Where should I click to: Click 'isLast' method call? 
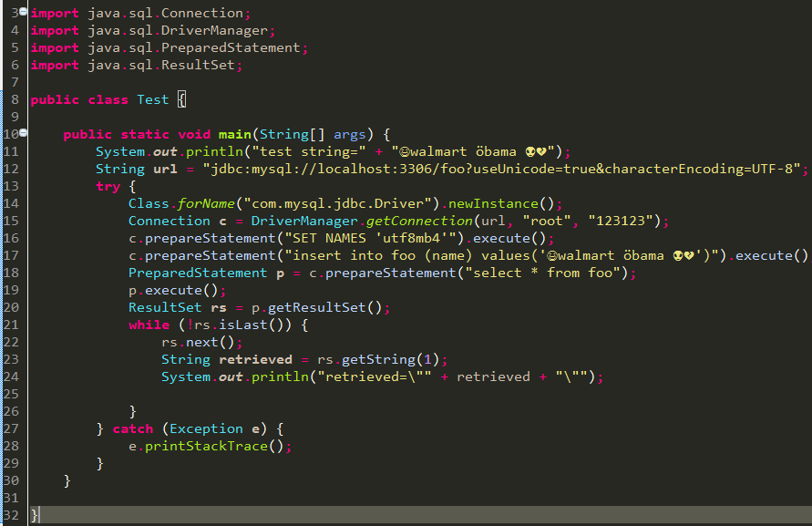(x=243, y=325)
